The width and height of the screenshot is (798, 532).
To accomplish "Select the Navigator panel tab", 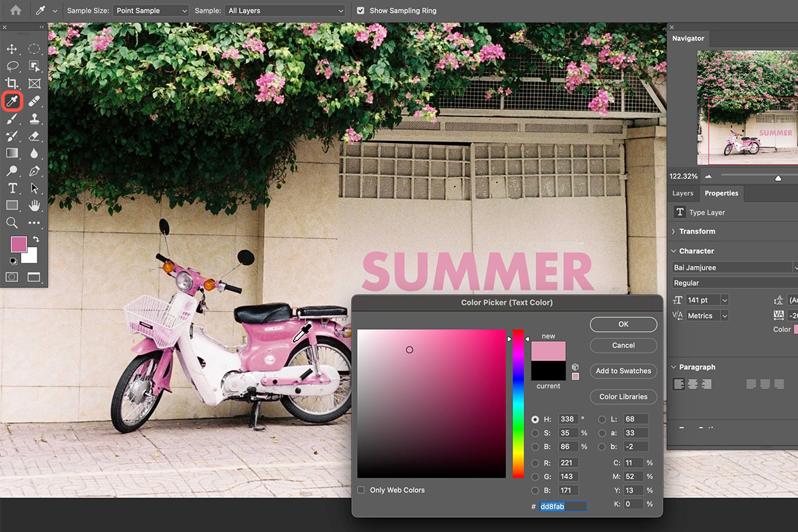I will pos(688,39).
